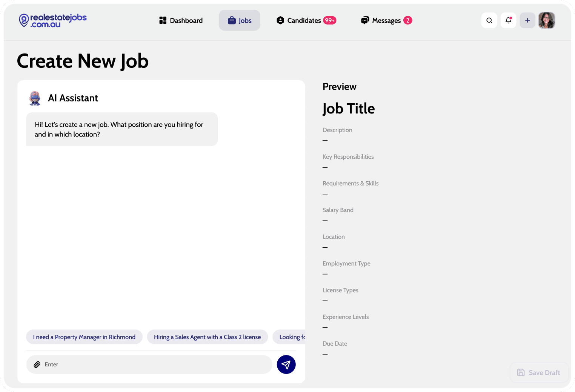Click the Create New Job heading

pyautogui.click(x=83, y=61)
